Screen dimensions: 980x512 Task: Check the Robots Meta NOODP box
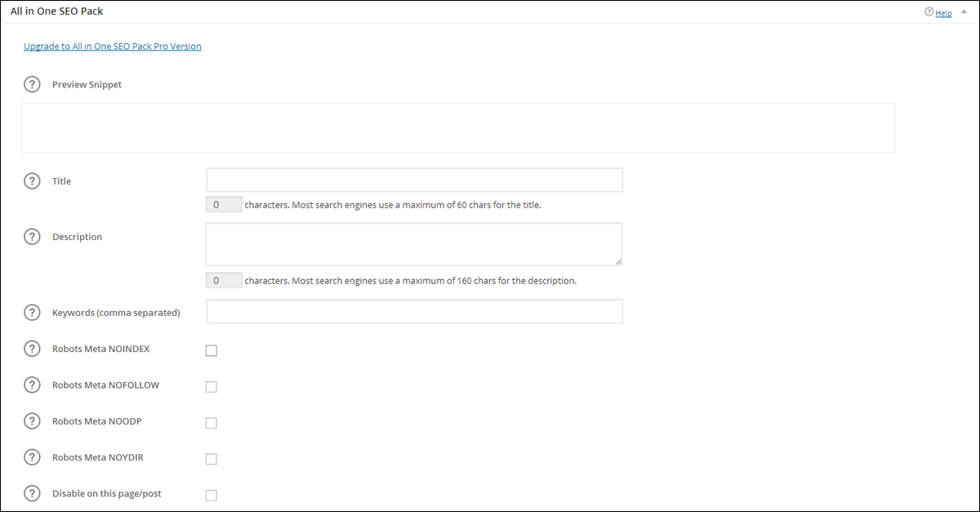(x=212, y=423)
